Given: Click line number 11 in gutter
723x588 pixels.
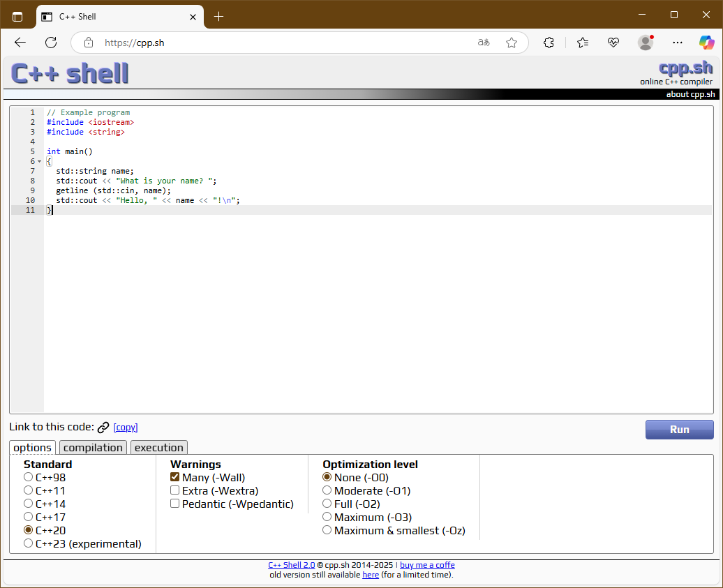Looking at the screenshot, I should [31, 210].
